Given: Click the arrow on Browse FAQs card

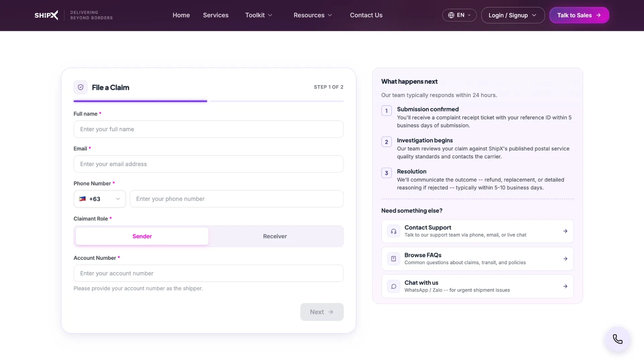Looking at the screenshot, I should tap(565, 259).
